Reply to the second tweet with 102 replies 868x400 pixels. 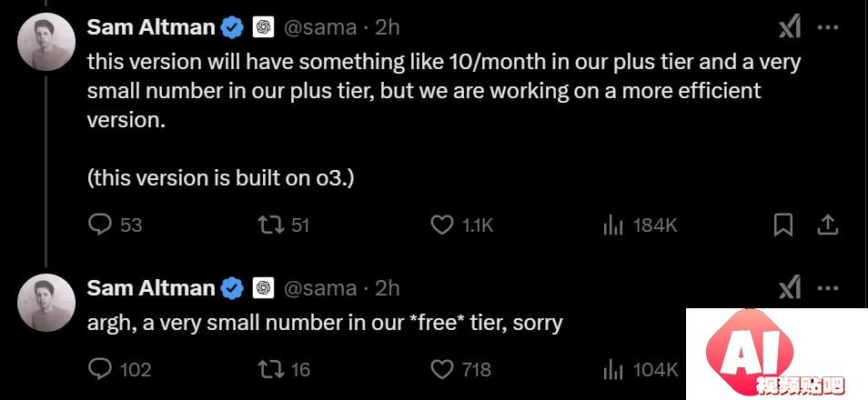click(100, 369)
